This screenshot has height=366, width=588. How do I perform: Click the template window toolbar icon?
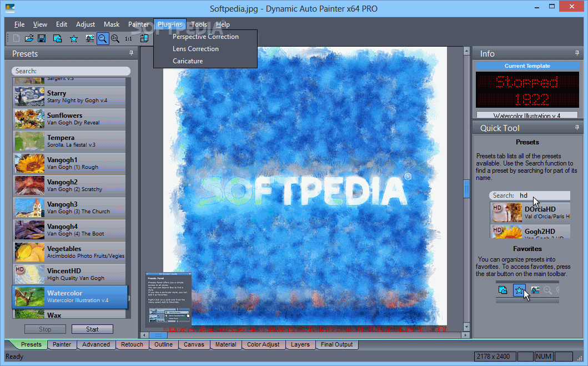[57, 38]
